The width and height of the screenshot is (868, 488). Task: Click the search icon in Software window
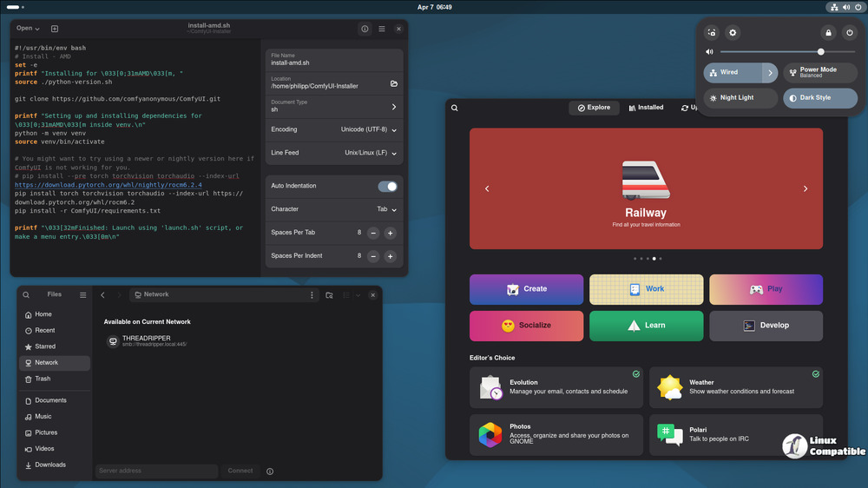(x=455, y=109)
